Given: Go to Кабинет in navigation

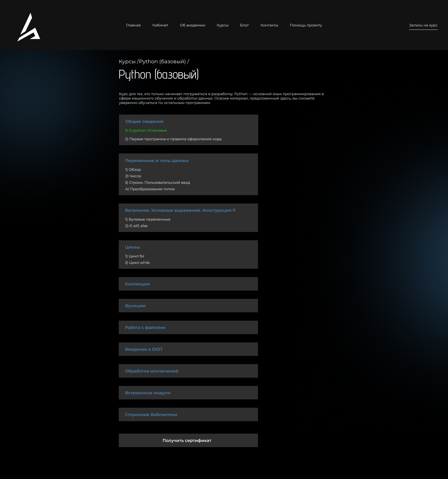Looking at the screenshot, I should click(160, 25).
